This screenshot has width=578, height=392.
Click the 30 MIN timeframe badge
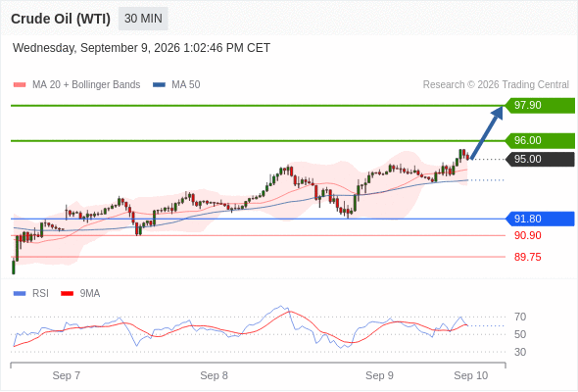tap(143, 19)
